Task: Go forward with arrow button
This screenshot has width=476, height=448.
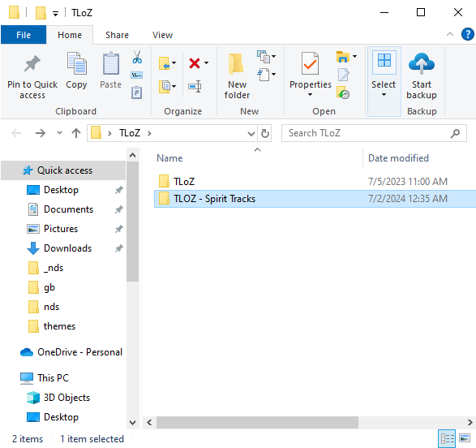Action: (x=40, y=133)
